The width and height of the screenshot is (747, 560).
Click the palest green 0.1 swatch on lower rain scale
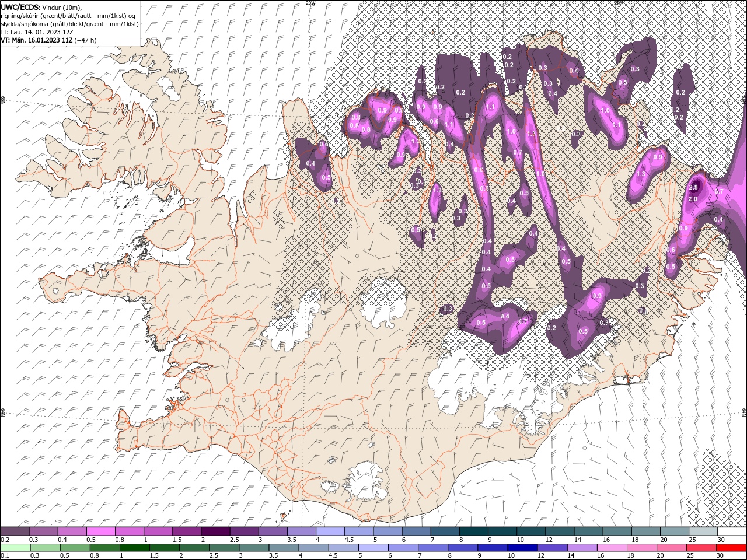point(15,548)
